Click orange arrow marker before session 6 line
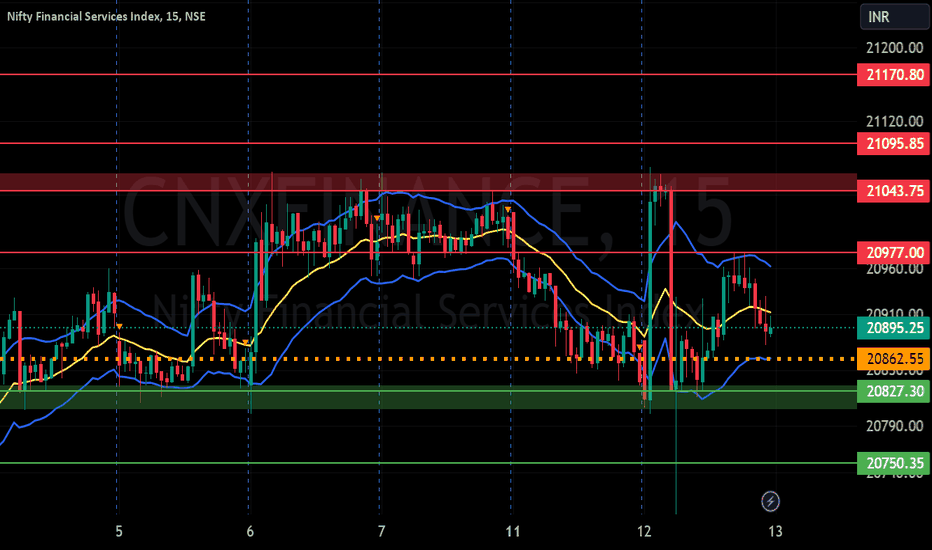Screen dimensions: 932x550 [245, 342]
